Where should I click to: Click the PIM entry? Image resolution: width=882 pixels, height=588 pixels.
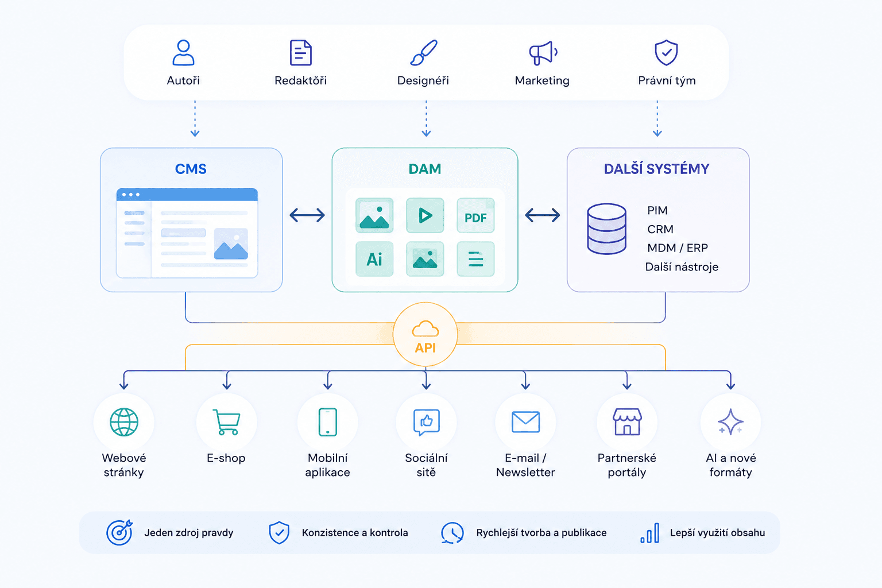(657, 210)
